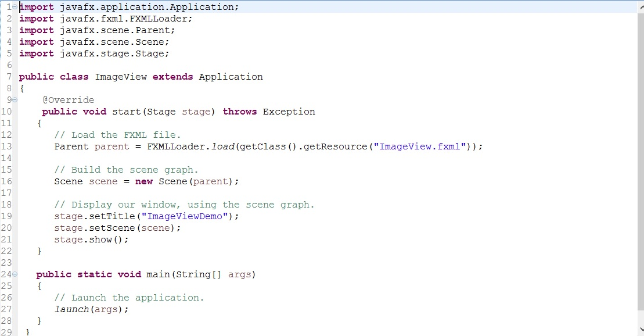Click "getResource" on line 13
The width and height of the screenshot is (644, 336).
pyautogui.click(x=335, y=146)
